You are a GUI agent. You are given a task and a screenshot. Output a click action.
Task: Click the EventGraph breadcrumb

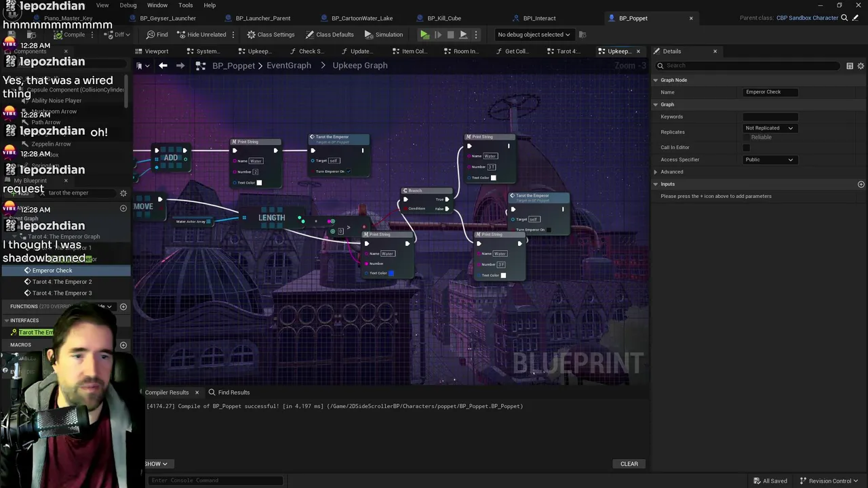pos(289,66)
